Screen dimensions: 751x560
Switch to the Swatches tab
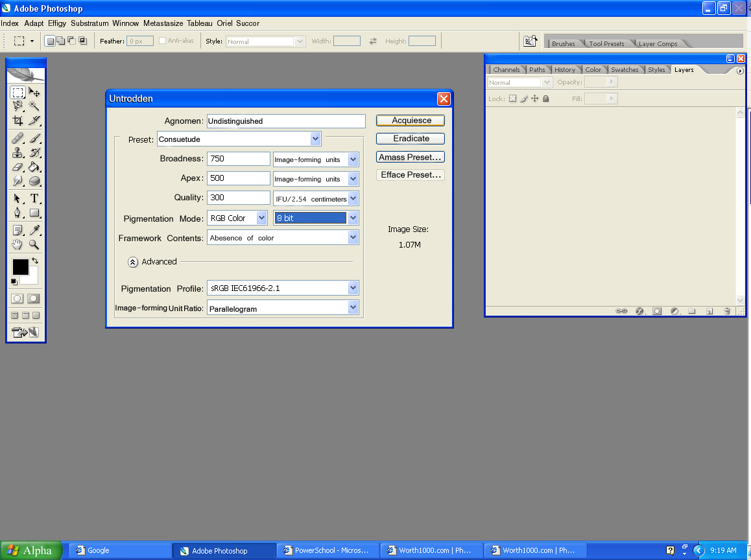(x=625, y=69)
